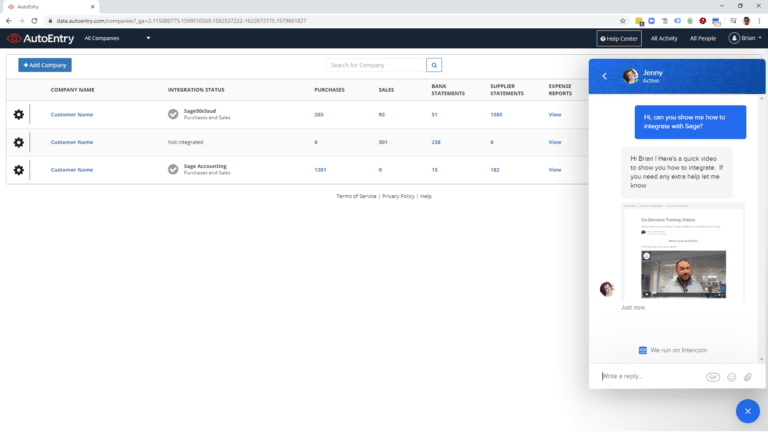The height and width of the screenshot is (432, 768).
Task: Click the settings gear for the Sage50cloud company
Action: coord(18,115)
